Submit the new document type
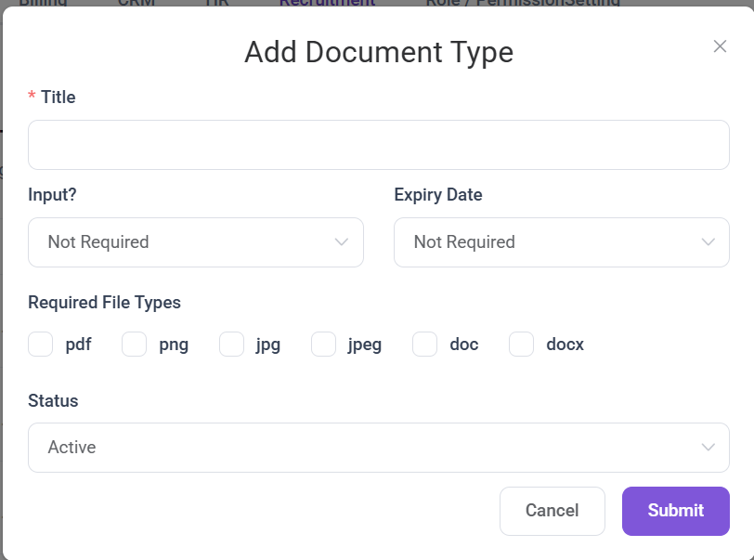 (x=675, y=511)
